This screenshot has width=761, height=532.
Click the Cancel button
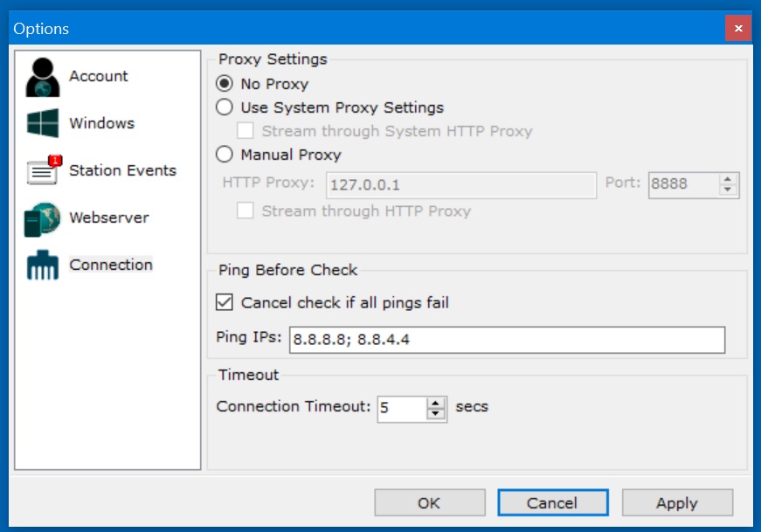point(552,502)
